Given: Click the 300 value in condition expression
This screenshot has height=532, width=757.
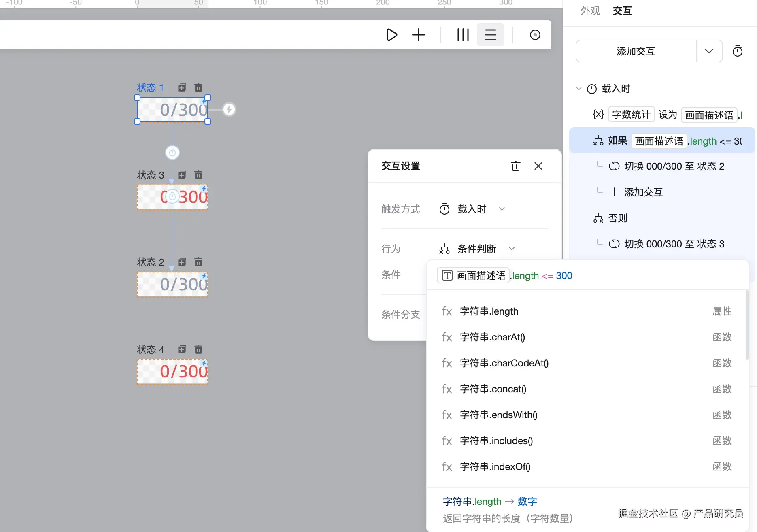Looking at the screenshot, I should [x=564, y=276].
